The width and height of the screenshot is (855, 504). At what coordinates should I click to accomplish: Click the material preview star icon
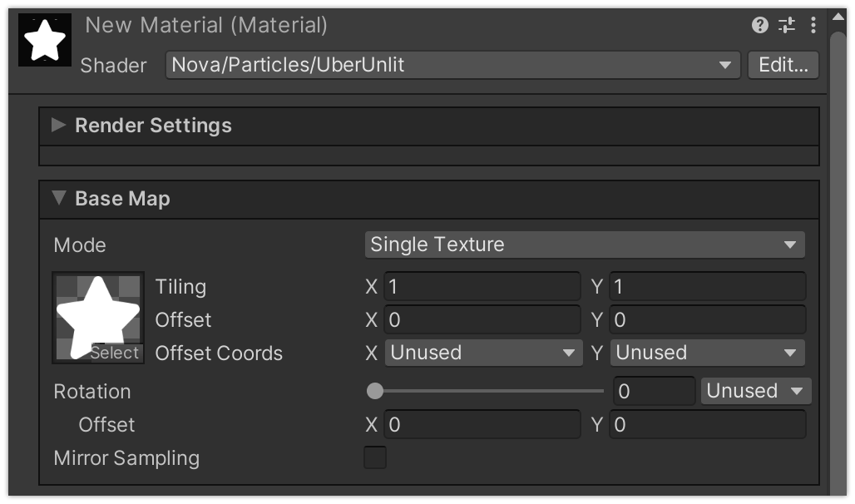44,41
